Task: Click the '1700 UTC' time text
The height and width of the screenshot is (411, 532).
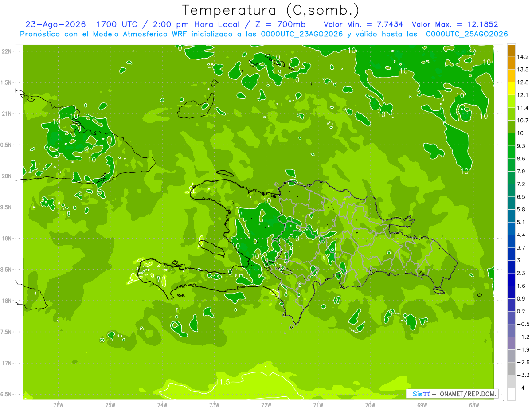Action: point(117,24)
